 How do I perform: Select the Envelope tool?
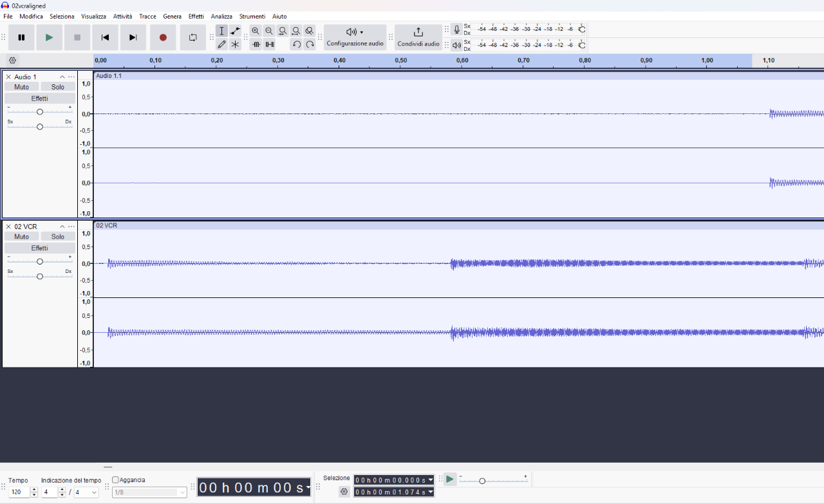pos(235,31)
